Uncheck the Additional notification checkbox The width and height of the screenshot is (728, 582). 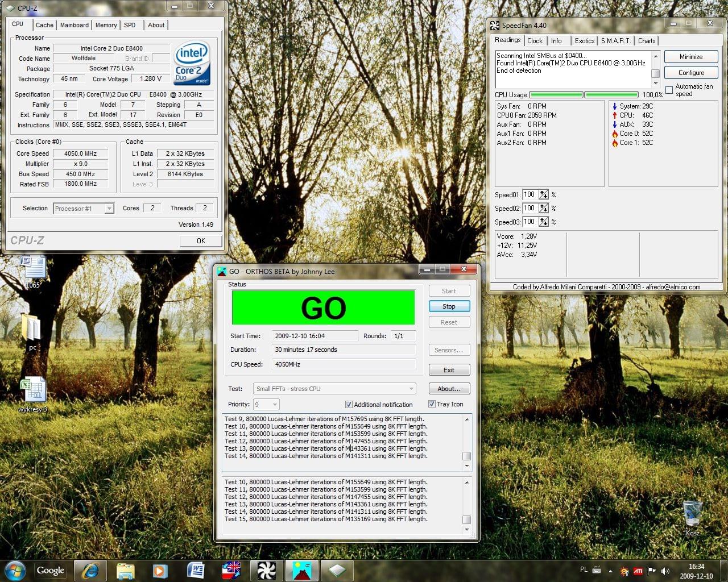point(349,405)
